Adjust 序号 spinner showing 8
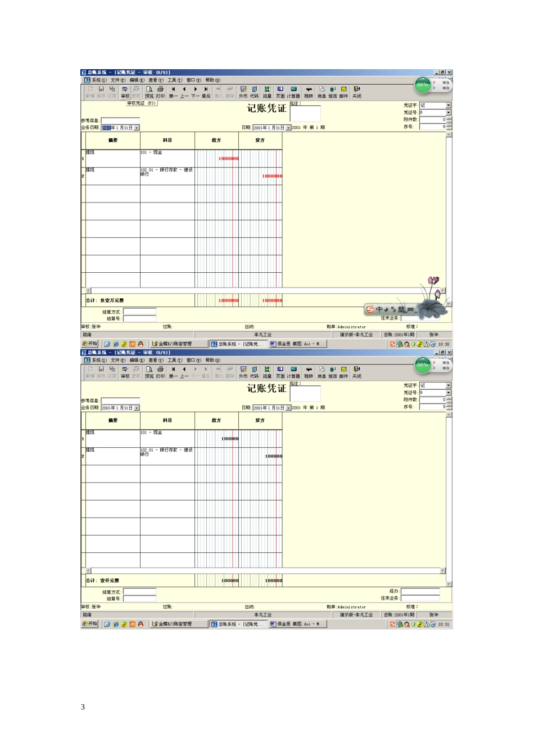Image resolution: width=534 pixels, height=756 pixels. click(449, 127)
